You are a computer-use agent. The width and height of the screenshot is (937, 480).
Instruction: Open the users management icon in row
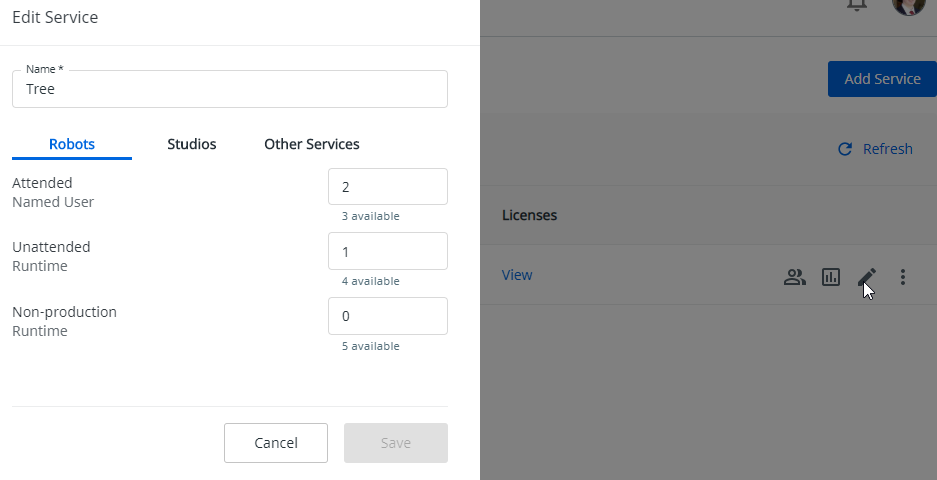click(x=795, y=277)
